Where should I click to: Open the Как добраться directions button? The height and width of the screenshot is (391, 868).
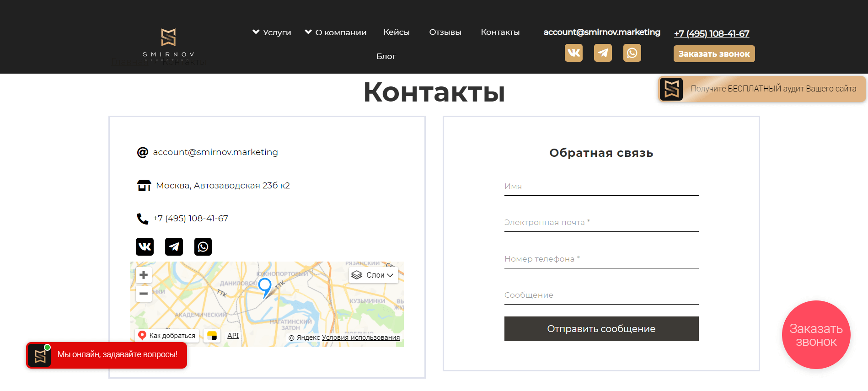point(167,336)
